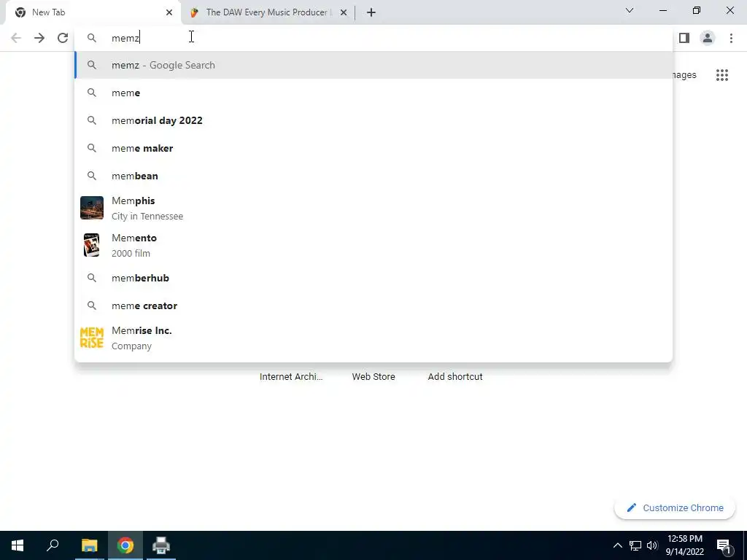Select the memberhub suggestion
747x560 pixels.
click(x=373, y=278)
